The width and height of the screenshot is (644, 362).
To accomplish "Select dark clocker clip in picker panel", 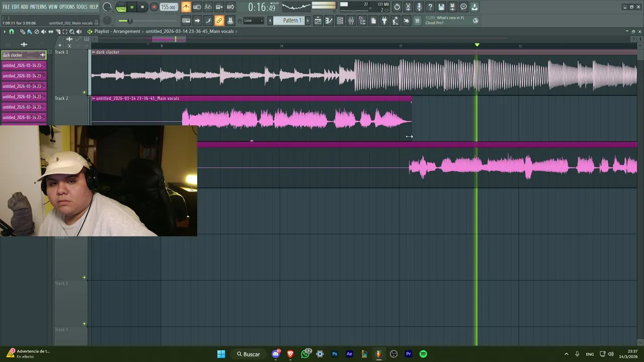I will click(x=24, y=55).
